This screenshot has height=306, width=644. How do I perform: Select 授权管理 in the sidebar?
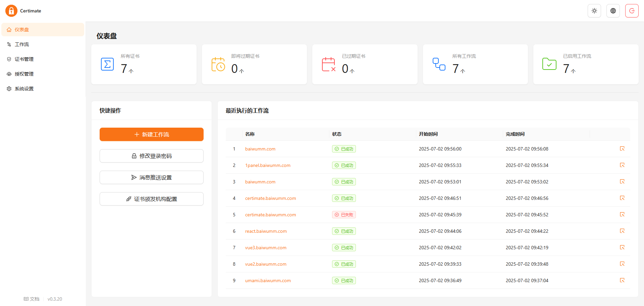pos(43,74)
